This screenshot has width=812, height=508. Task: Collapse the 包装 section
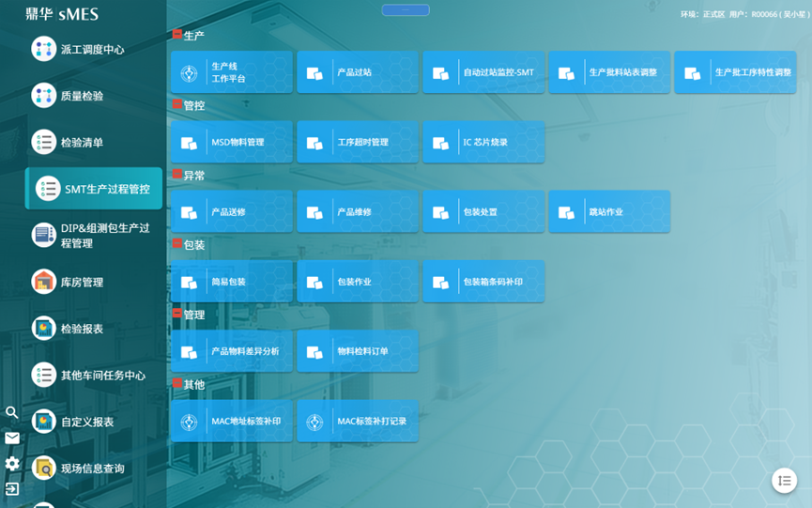176,244
